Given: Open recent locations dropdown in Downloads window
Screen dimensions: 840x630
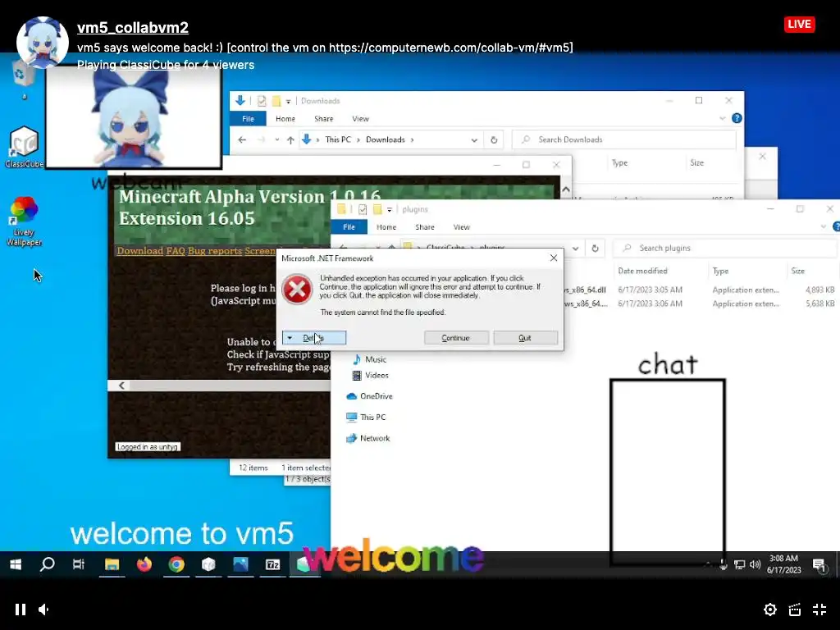Looking at the screenshot, I should [277, 139].
